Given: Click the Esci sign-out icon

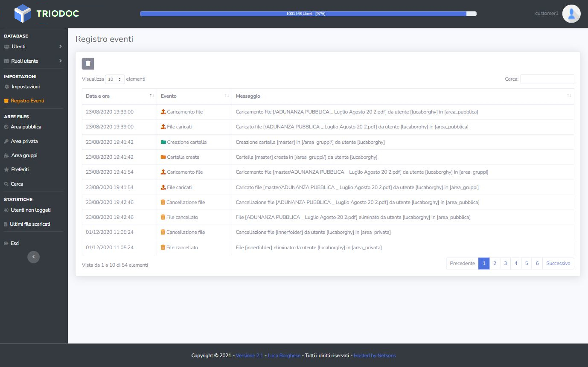Looking at the screenshot, I should 6,243.
